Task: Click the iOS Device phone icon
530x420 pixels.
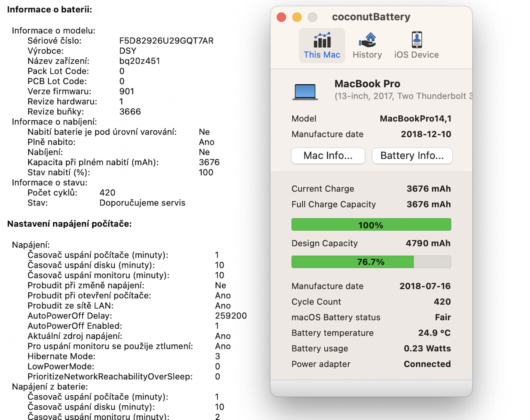Action: click(417, 40)
